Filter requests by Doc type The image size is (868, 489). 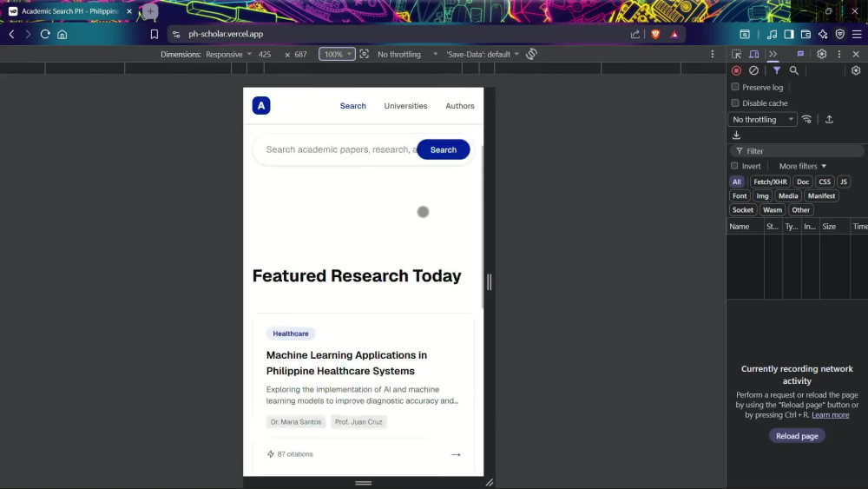[x=803, y=182]
